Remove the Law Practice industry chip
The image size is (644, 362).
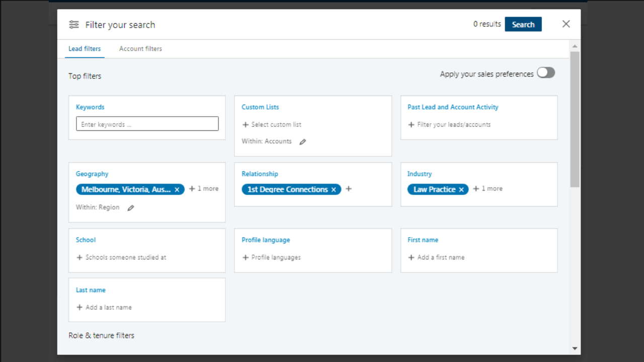(461, 190)
